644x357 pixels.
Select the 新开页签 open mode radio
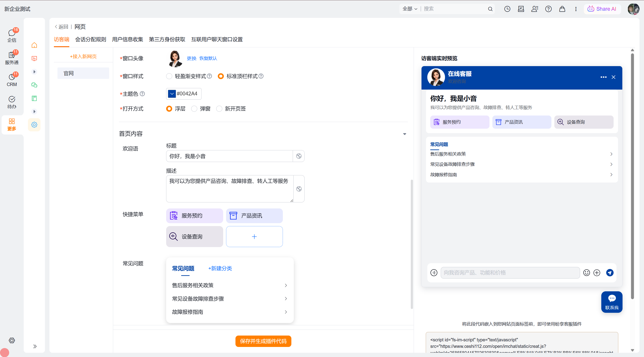(x=219, y=109)
